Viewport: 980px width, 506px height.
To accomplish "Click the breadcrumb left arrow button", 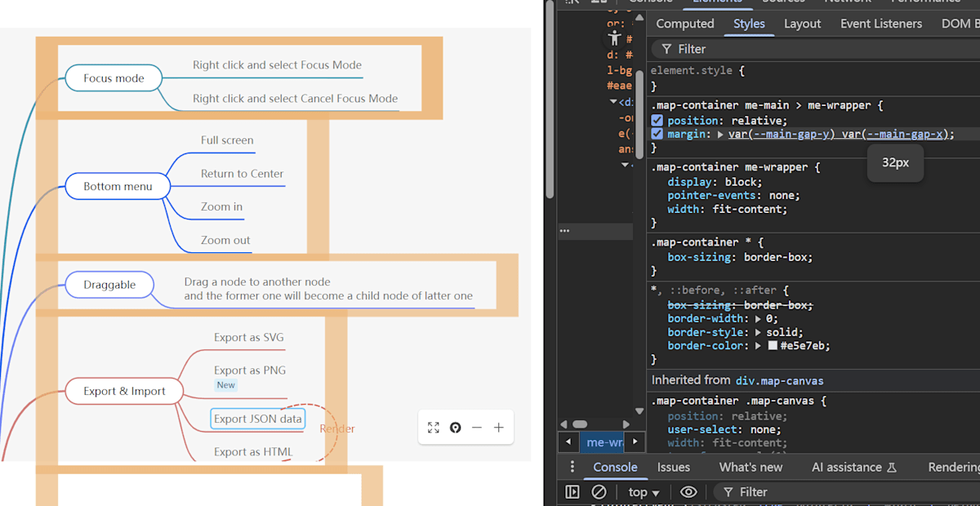I will [568, 442].
